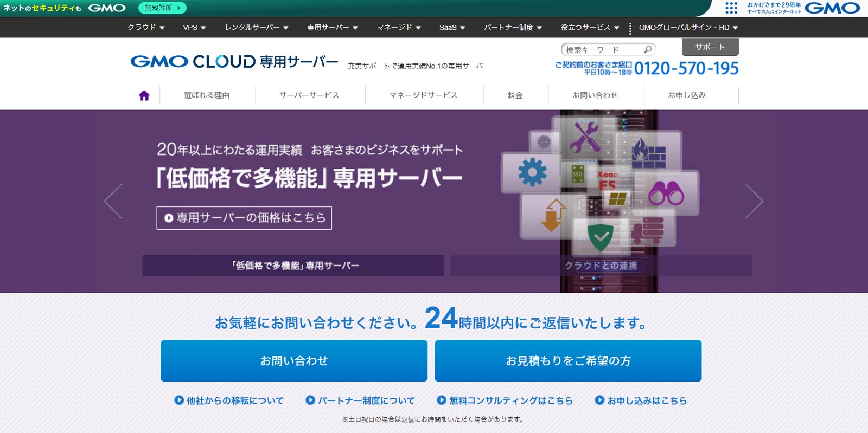Select the クラウドとの連携 slide tab

pos(601,266)
